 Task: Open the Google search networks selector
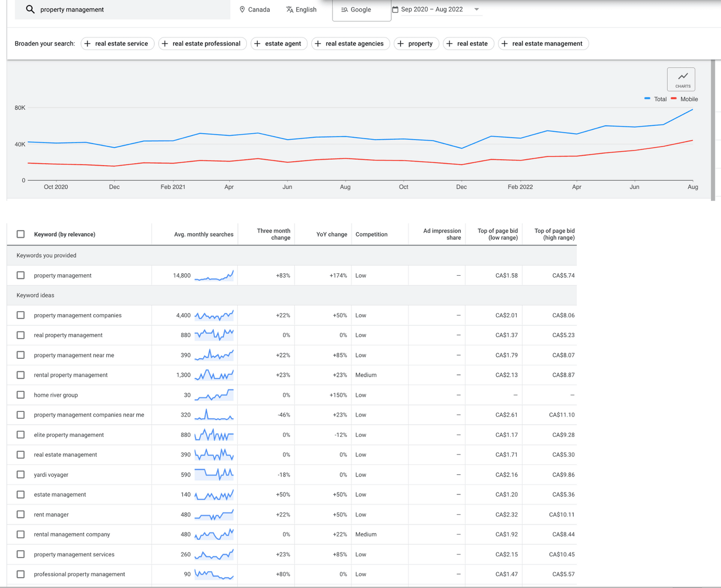[362, 10]
